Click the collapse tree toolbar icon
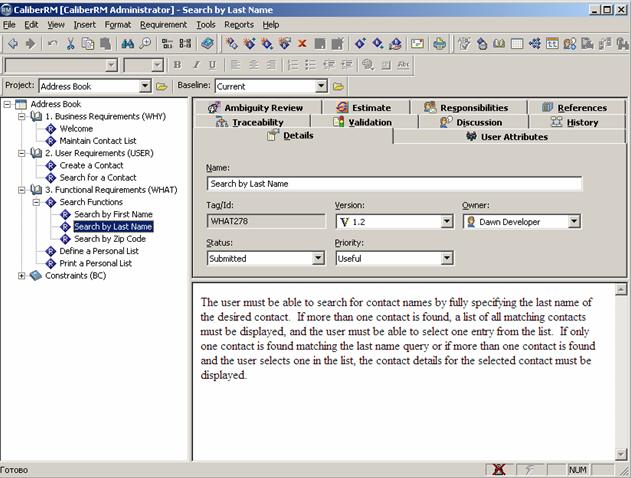The height and width of the screenshot is (478, 631). (x=185, y=43)
